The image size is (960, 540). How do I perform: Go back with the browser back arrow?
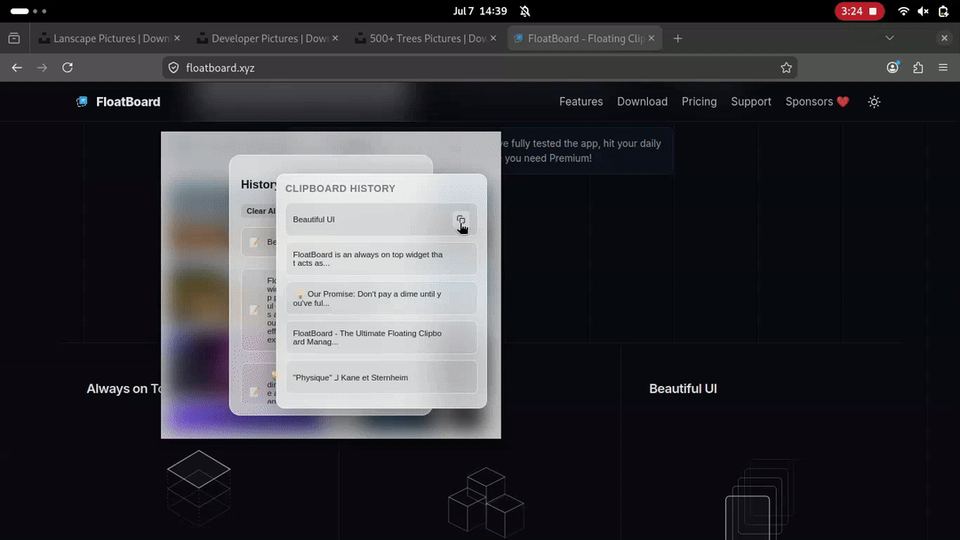17,68
